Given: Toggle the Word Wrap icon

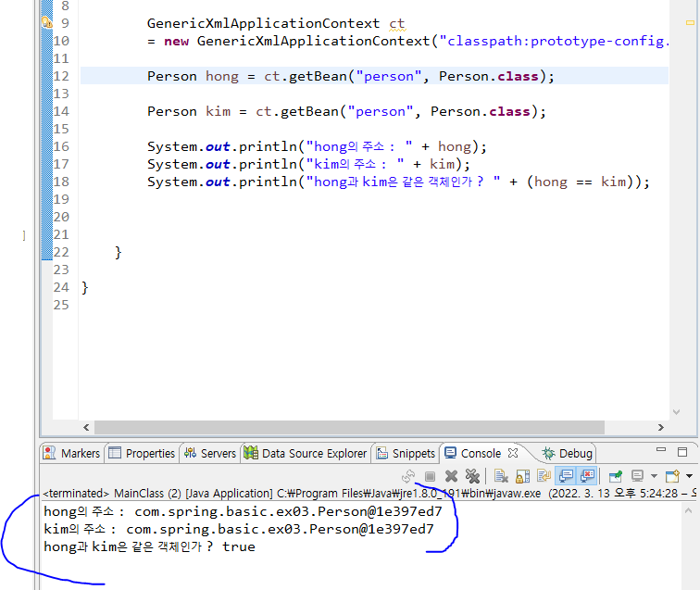Looking at the screenshot, I should pos(544,477).
